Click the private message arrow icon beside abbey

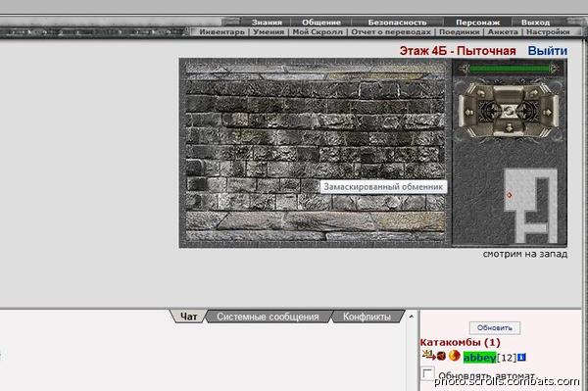pyautogui.click(x=428, y=355)
